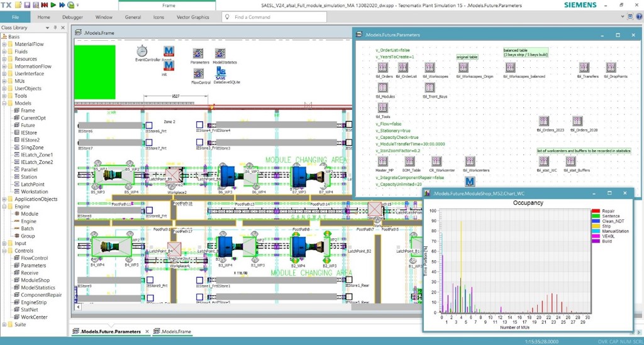Select the Batch item under Engine

point(27,229)
